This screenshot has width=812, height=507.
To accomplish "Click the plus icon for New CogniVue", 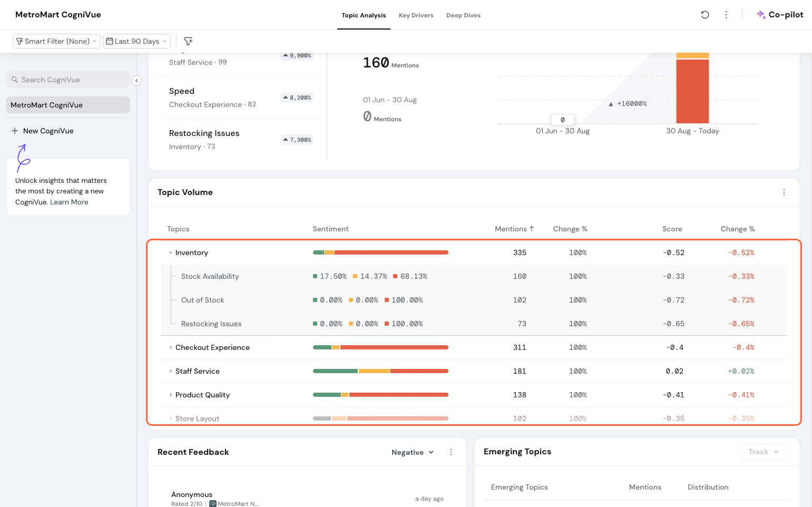I will (x=15, y=131).
